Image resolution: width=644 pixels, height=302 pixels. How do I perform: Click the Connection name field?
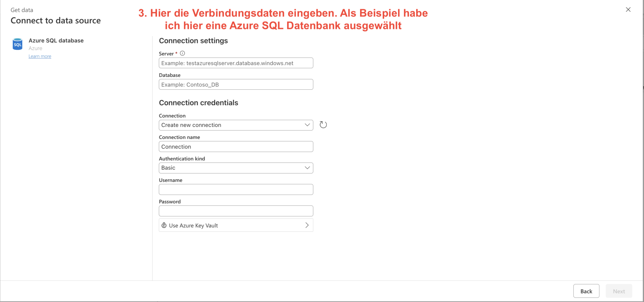pyautogui.click(x=236, y=147)
